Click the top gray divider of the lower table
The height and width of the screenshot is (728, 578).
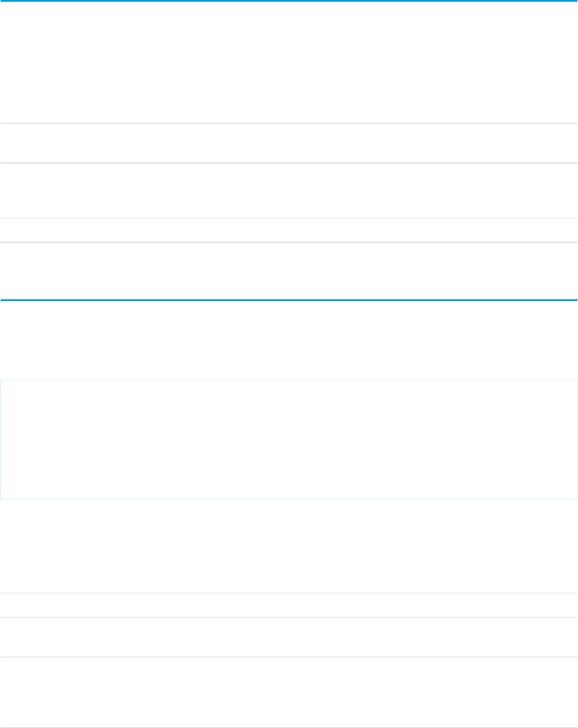pyautogui.click(x=289, y=593)
